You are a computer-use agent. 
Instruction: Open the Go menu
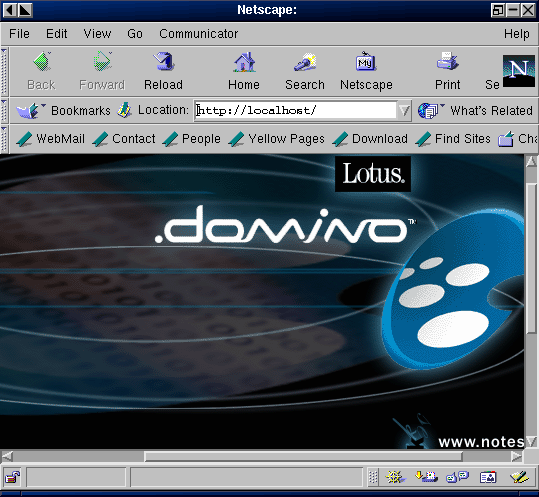coord(135,34)
